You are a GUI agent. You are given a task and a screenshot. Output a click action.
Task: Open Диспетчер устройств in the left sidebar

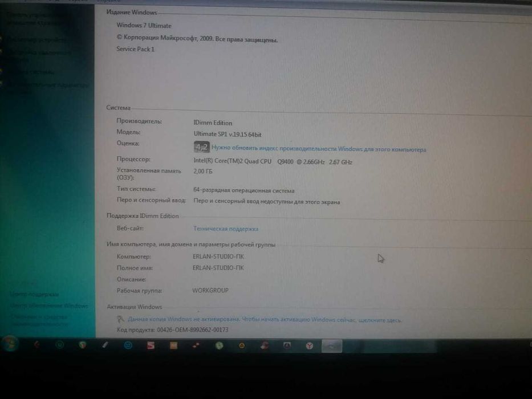coord(36,39)
